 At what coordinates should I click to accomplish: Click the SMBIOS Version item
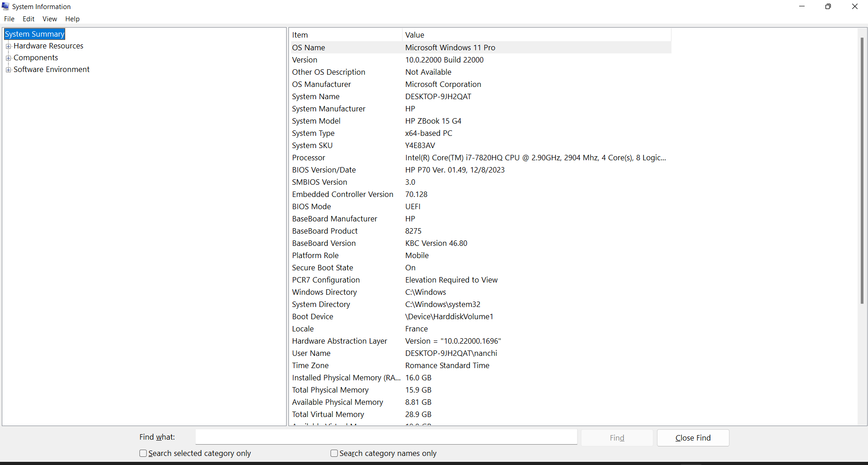320,182
